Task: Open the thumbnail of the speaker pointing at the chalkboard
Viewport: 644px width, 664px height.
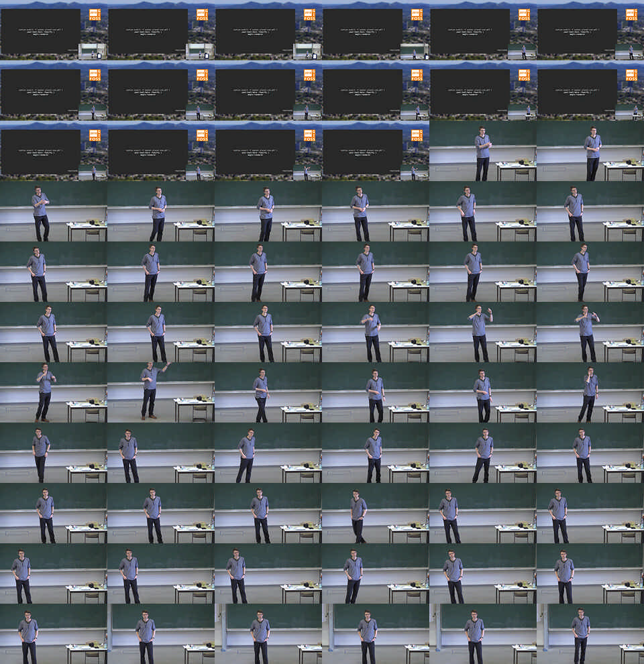Action: [x=161, y=392]
